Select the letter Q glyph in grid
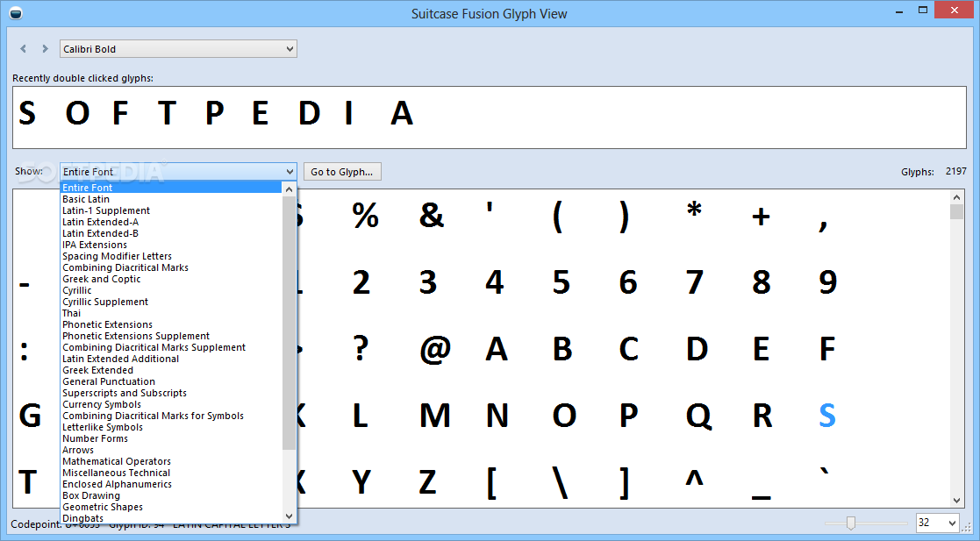 698,416
